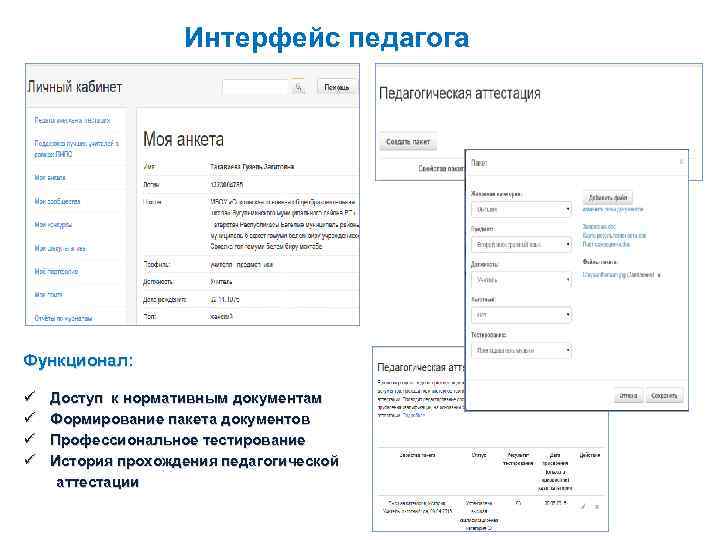This screenshot has height=540, width=720.
Task: Click the Создать пакет button
Action: click(x=408, y=142)
